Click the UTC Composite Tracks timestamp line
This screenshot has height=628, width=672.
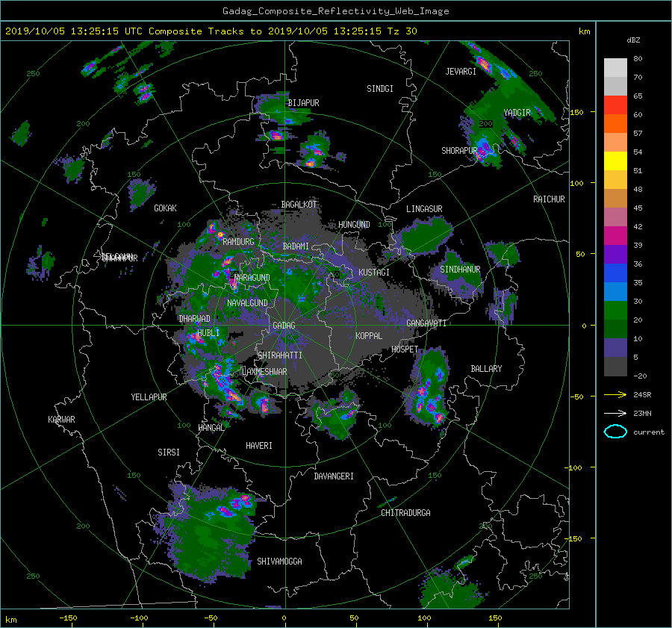click(211, 31)
